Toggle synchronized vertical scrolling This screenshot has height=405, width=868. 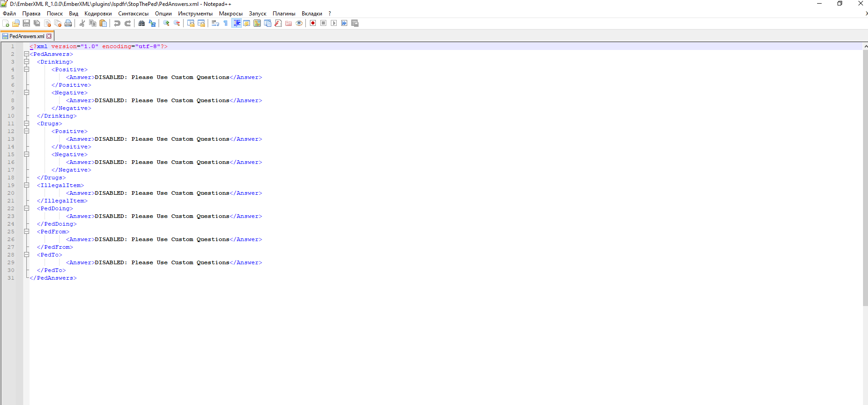[191, 23]
